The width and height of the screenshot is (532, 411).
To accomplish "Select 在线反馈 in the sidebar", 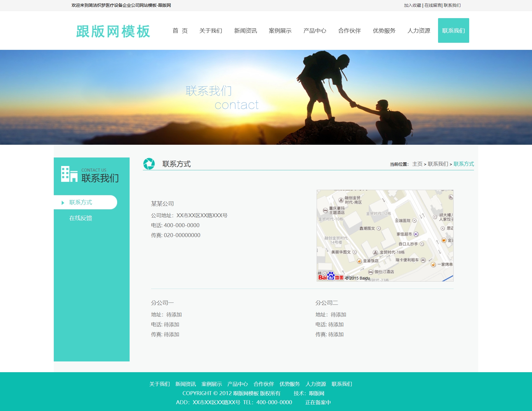I will point(80,218).
